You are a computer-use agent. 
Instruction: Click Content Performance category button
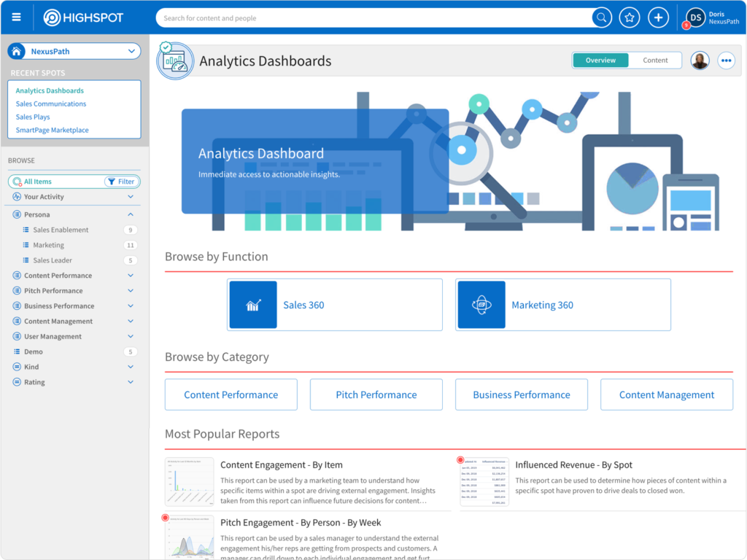click(231, 394)
